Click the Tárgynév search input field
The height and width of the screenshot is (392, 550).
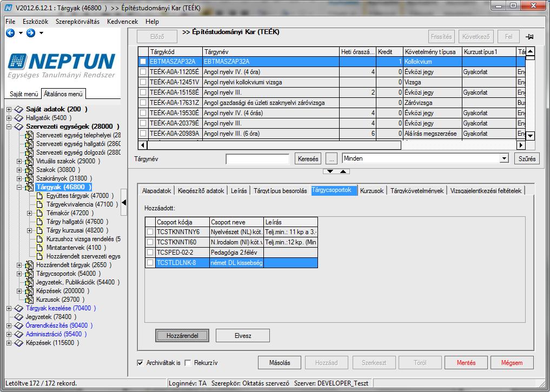pos(257,159)
